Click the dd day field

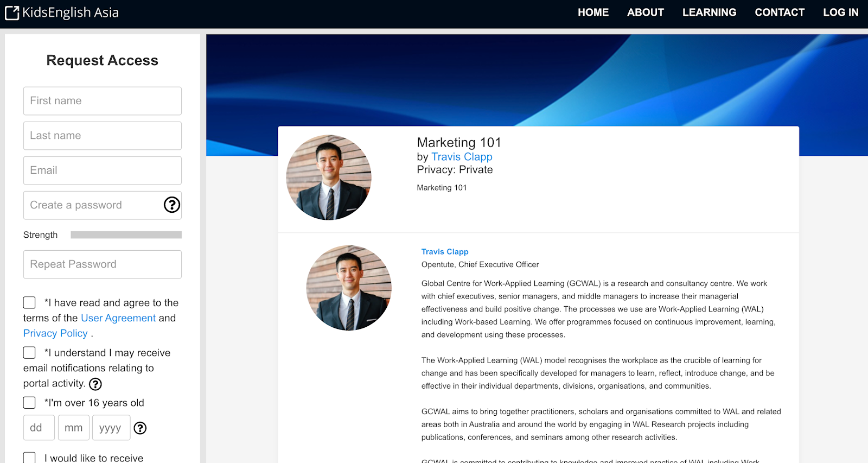point(39,428)
